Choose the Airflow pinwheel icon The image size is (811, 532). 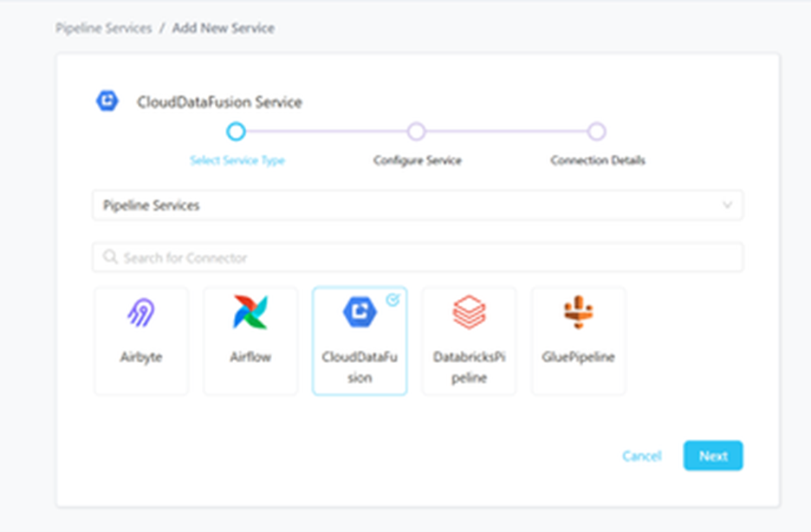pyautogui.click(x=250, y=313)
